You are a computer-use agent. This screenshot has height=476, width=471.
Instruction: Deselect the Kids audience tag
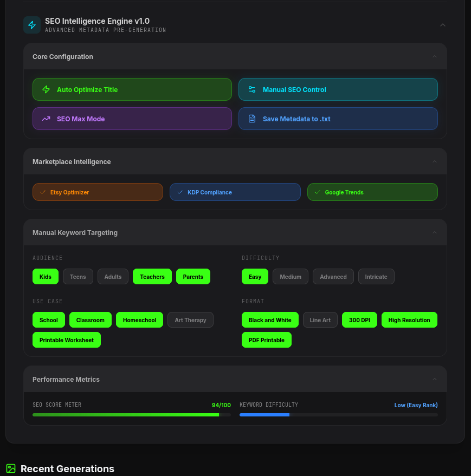pos(46,277)
